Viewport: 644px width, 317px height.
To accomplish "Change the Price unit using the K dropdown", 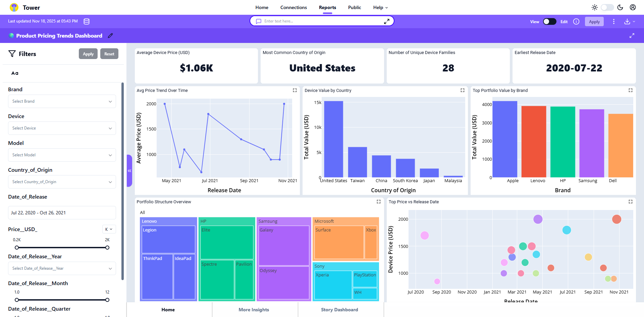I will tap(109, 229).
